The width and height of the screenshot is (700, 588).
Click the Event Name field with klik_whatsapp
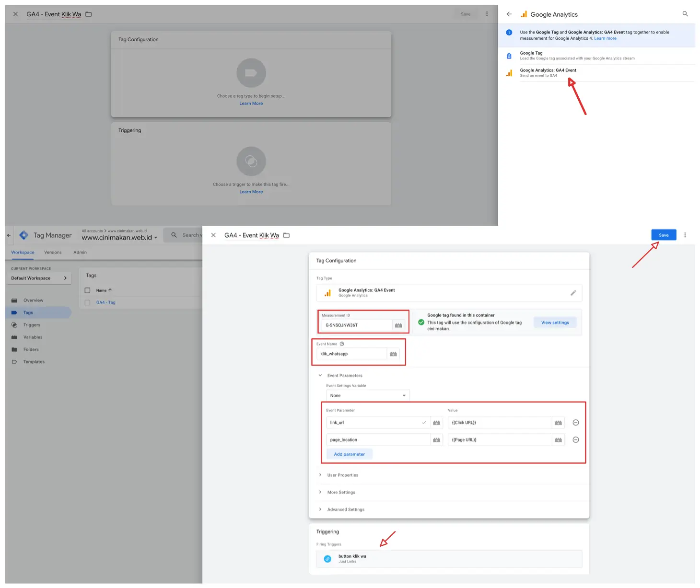pyautogui.click(x=352, y=354)
